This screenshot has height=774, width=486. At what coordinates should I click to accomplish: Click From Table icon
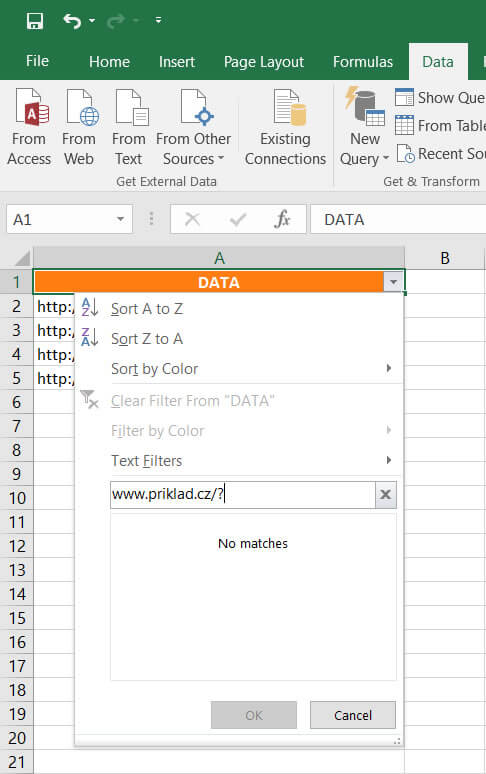click(404, 124)
